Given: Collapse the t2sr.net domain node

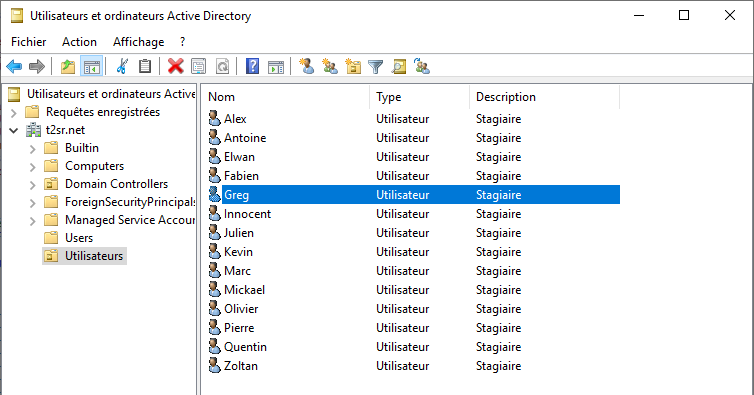Looking at the screenshot, I should [x=13, y=130].
